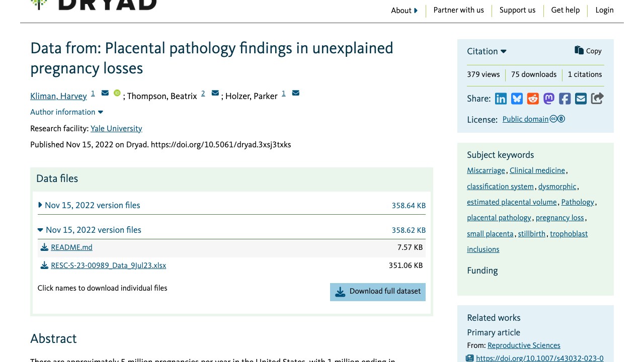The height and width of the screenshot is (362, 644).
Task: Expand Author information section
Action: coord(67,112)
